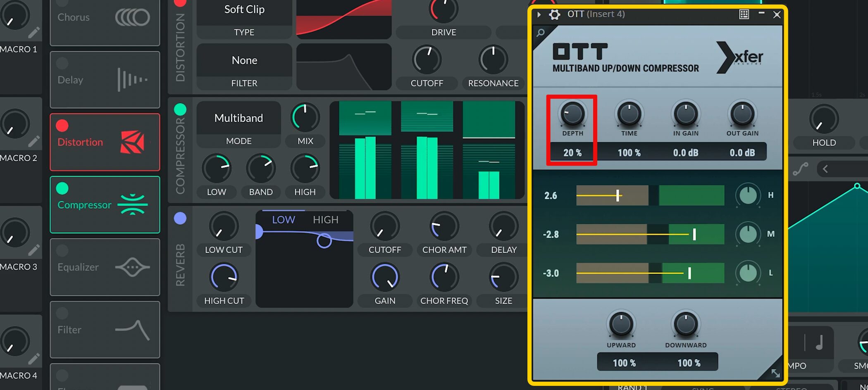This screenshot has width=868, height=390.
Task: Expand the OTT plugin options arrow
Action: coord(539,14)
